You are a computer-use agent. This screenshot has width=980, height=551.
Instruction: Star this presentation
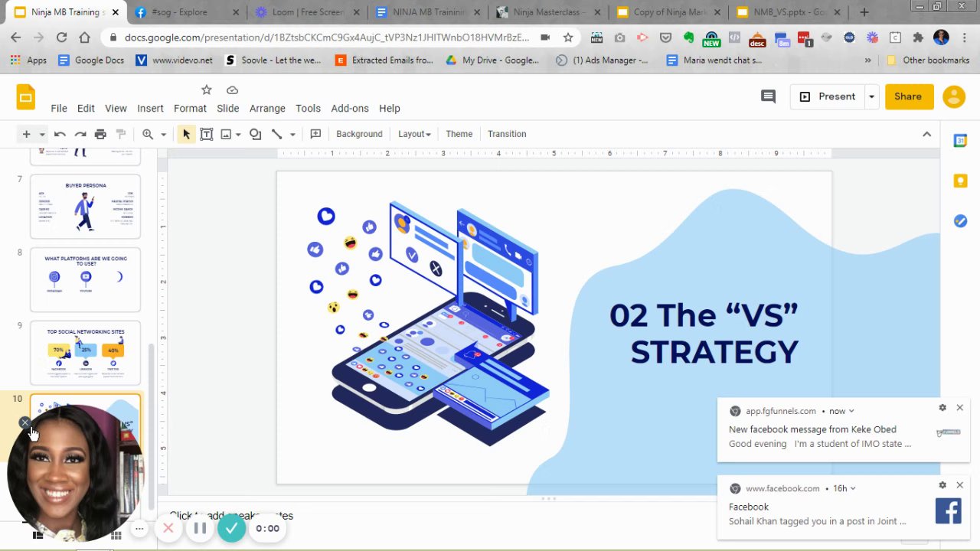pos(206,90)
